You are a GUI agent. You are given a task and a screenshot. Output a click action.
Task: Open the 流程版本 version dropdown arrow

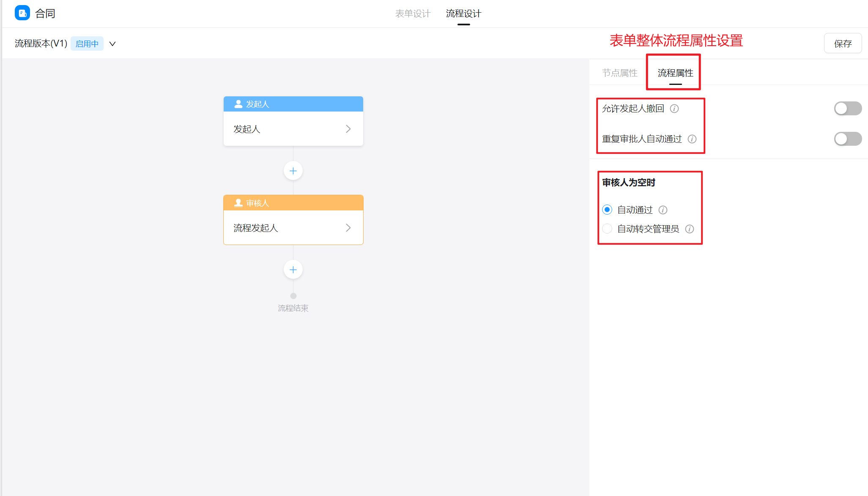tap(112, 44)
